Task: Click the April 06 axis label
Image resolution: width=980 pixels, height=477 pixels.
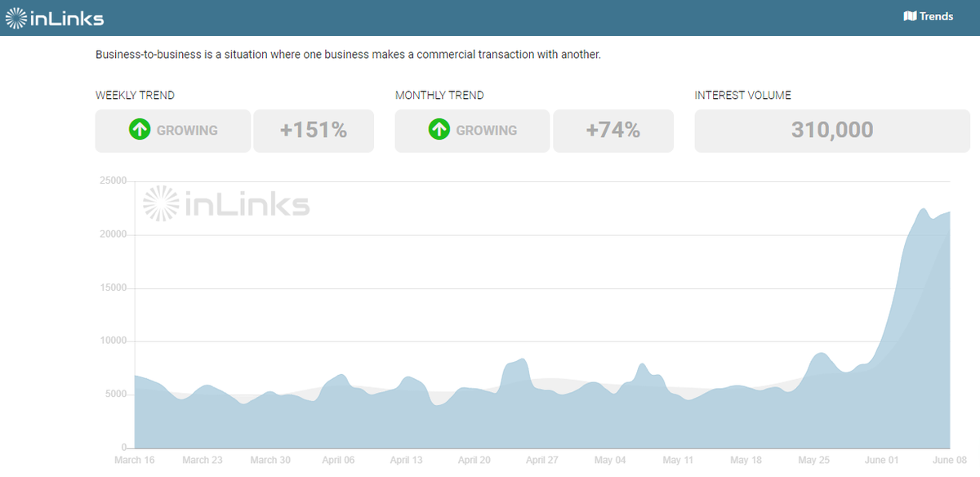Action: (x=338, y=461)
